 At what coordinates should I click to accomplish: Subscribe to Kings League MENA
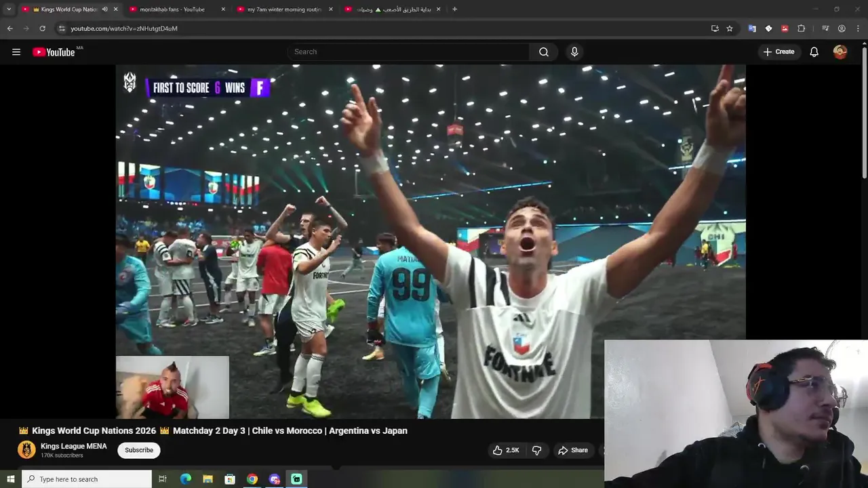coord(139,450)
